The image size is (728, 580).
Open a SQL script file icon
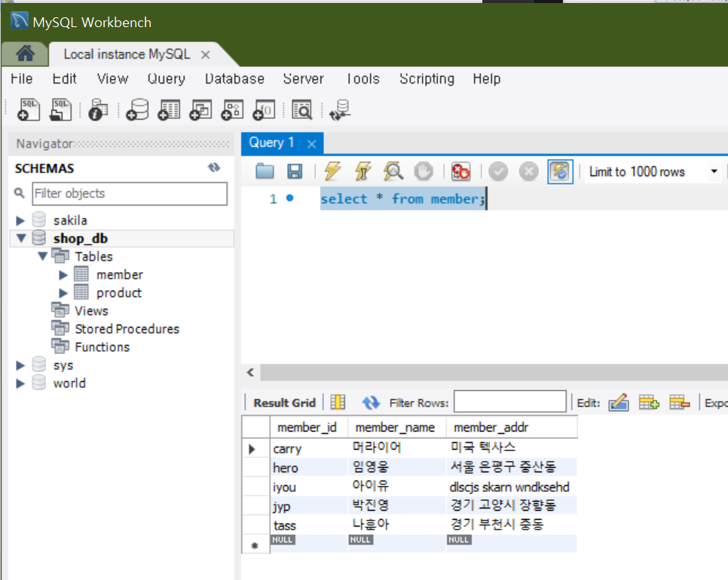point(60,110)
